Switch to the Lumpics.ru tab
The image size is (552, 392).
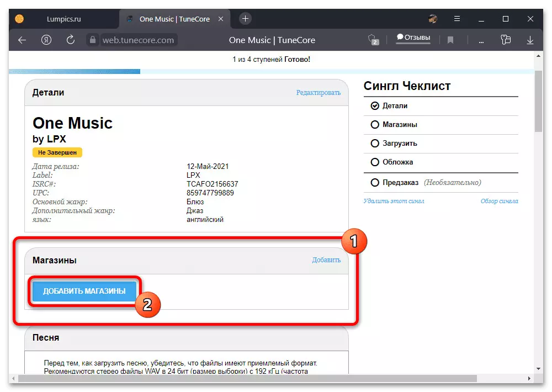pos(63,19)
